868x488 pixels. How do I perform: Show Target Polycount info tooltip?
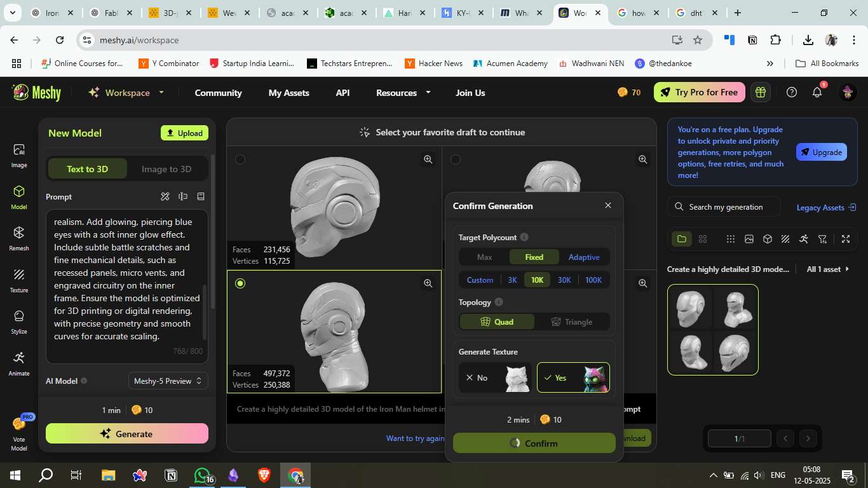pos(524,237)
